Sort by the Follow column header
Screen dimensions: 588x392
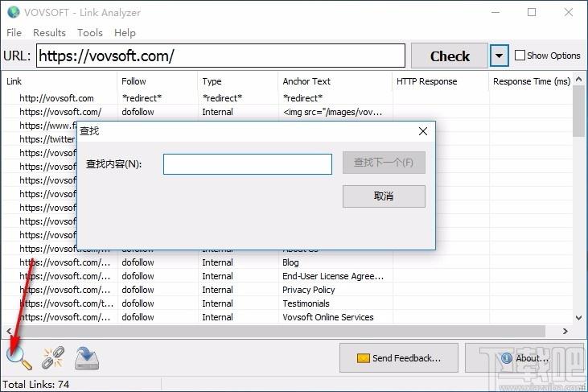(x=158, y=81)
